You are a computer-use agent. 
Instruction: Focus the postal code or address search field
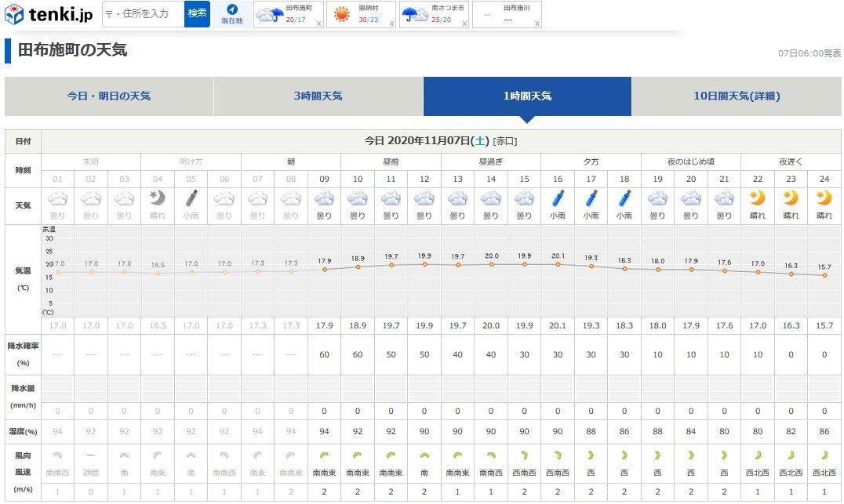pyautogui.click(x=144, y=14)
